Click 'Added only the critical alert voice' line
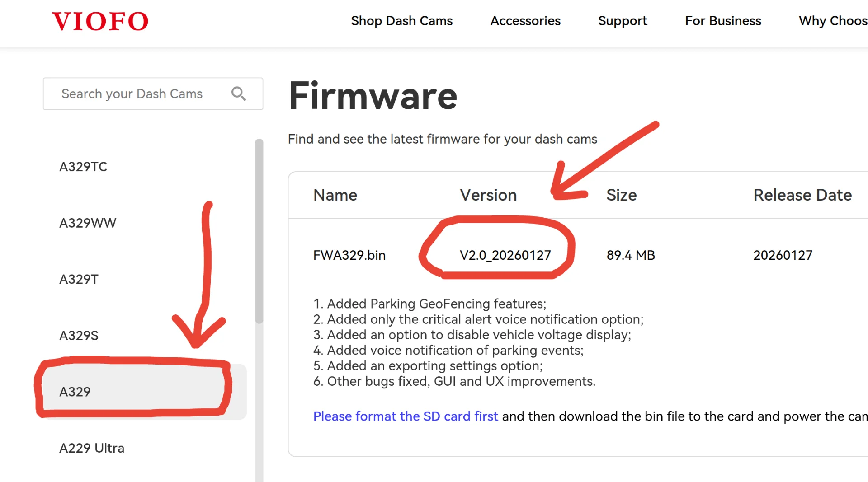 coord(478,319)
